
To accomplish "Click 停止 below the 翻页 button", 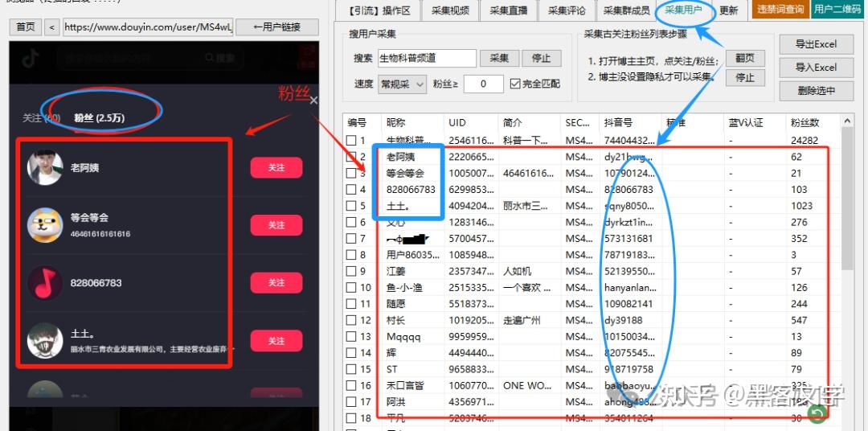I will (744, 77).
